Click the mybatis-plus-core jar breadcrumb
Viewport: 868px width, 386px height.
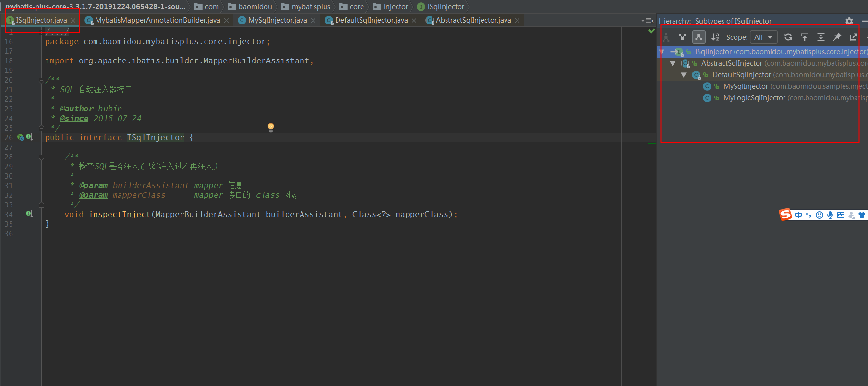click(x=95, y=7)
